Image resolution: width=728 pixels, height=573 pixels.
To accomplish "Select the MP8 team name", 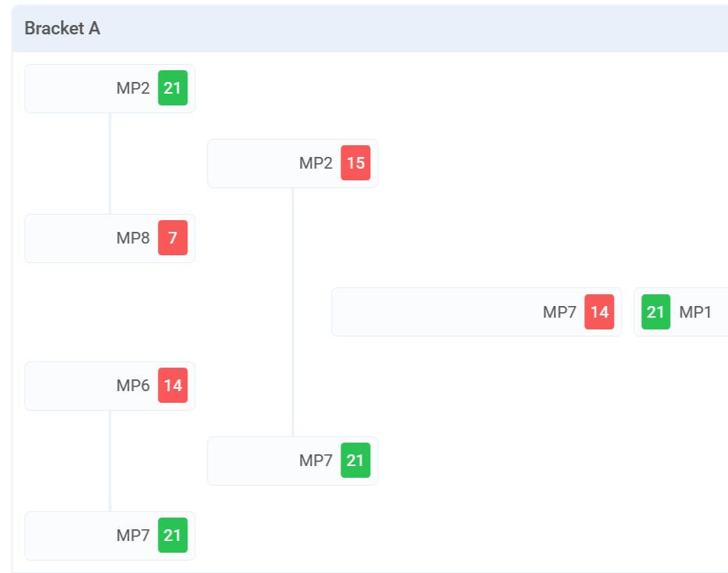I will pos(133,238).
